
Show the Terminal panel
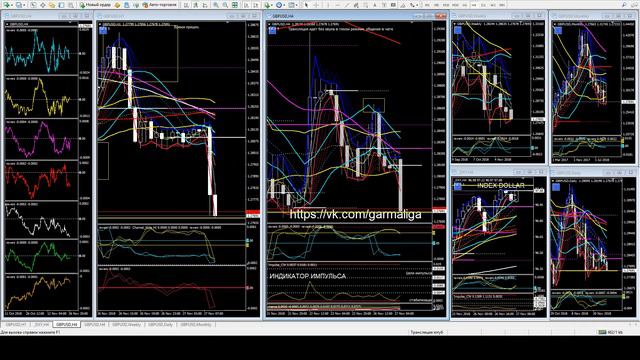click(61, 5)
